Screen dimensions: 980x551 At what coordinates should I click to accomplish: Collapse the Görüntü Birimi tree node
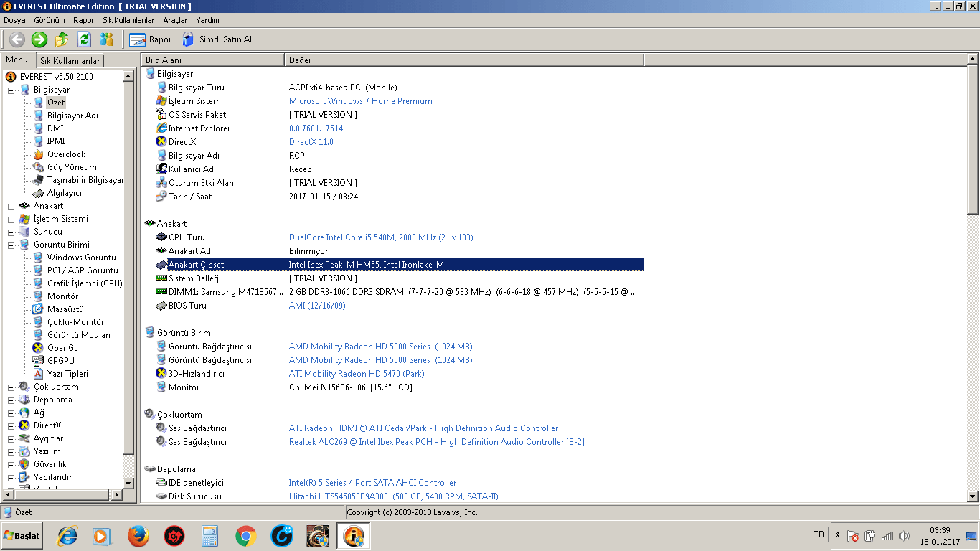[x=11, y=245]
